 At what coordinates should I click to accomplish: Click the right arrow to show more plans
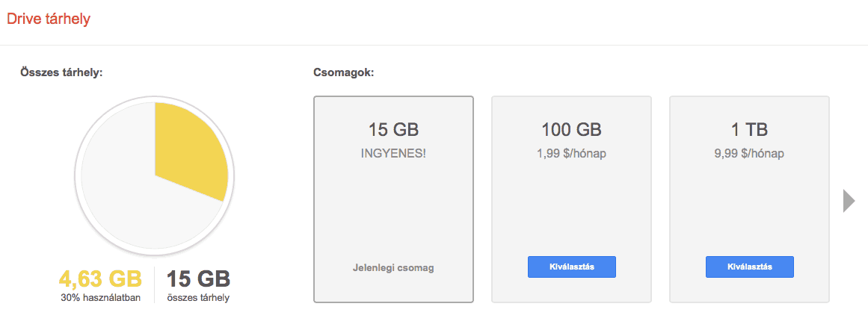tap(849, 201)
